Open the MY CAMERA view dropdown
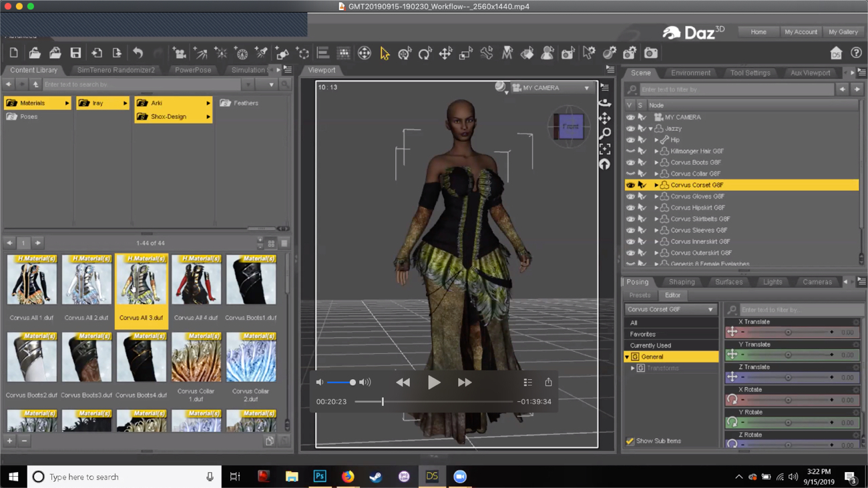The image size is (868, 488). click(x=552, y=88)
